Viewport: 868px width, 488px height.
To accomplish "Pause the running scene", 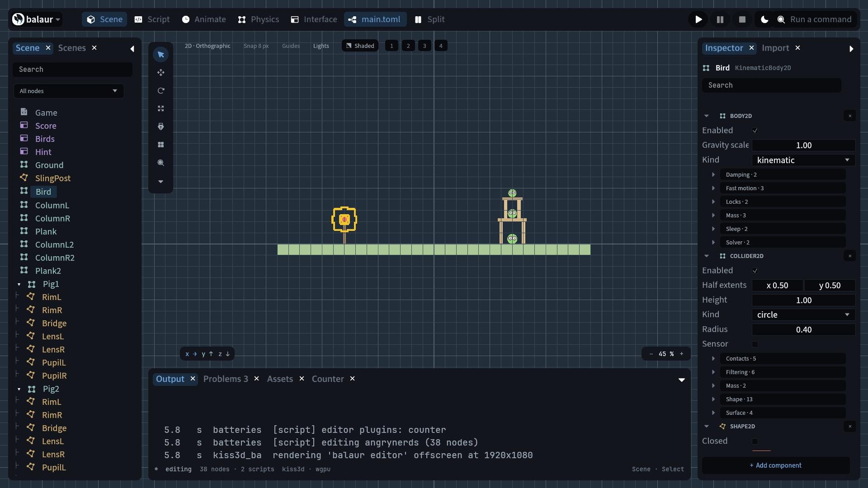I will [x=720, y=19].
